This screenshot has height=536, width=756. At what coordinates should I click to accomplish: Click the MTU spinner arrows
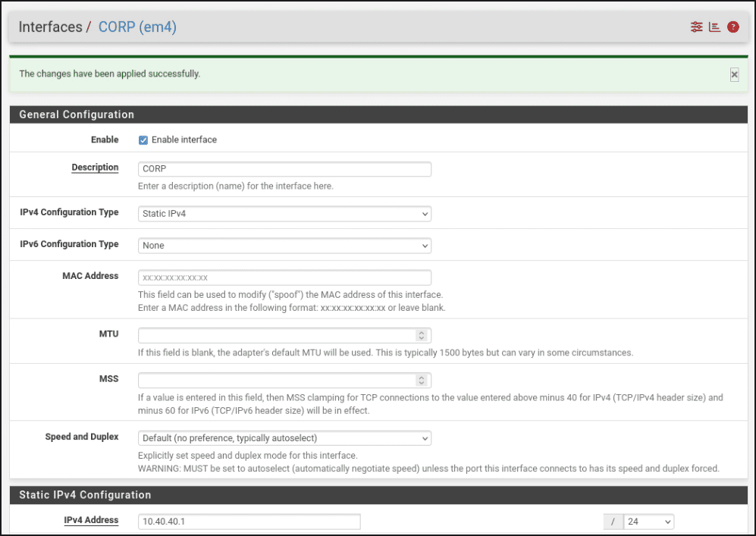point(422,336)
